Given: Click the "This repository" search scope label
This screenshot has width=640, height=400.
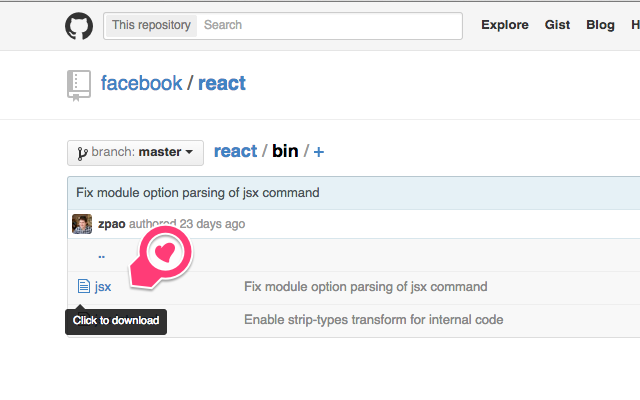Looking at the screenshot, I should coord(150,25).
